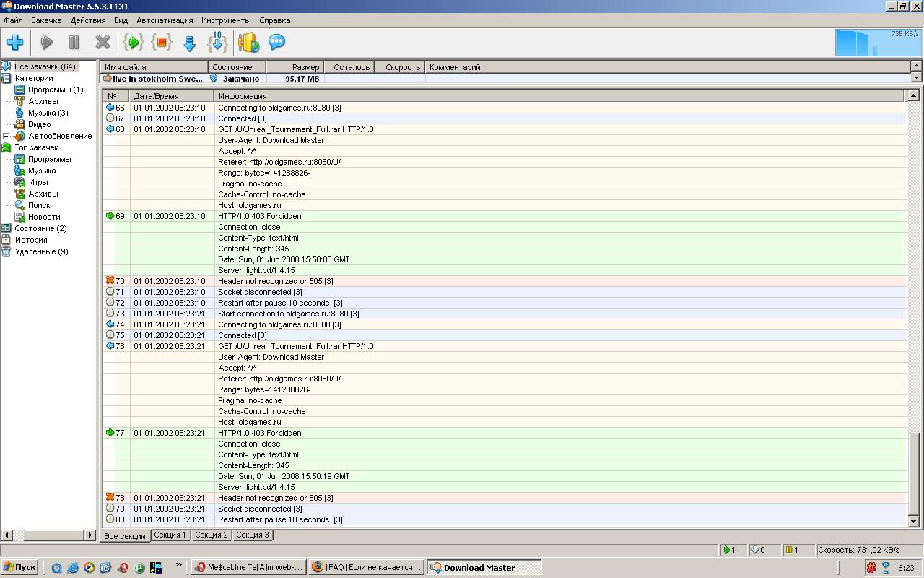Open the Инструменты menu

tap(226, 20)
